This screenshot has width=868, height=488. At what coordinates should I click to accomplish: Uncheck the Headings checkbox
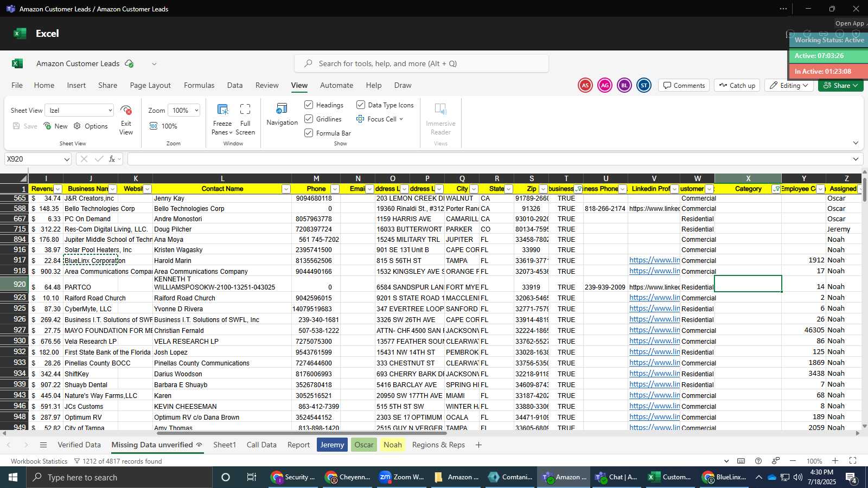point(309,105)
